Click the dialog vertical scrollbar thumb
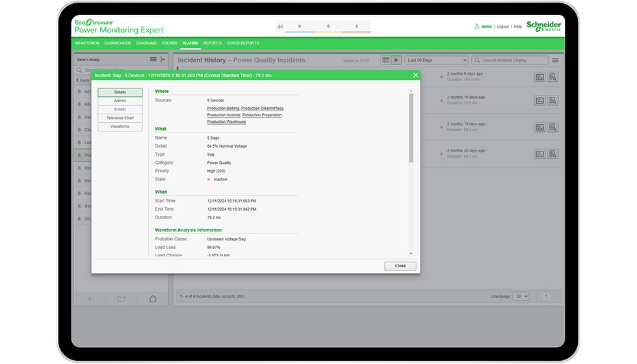 pyautogui.click(x=410, y=128)
